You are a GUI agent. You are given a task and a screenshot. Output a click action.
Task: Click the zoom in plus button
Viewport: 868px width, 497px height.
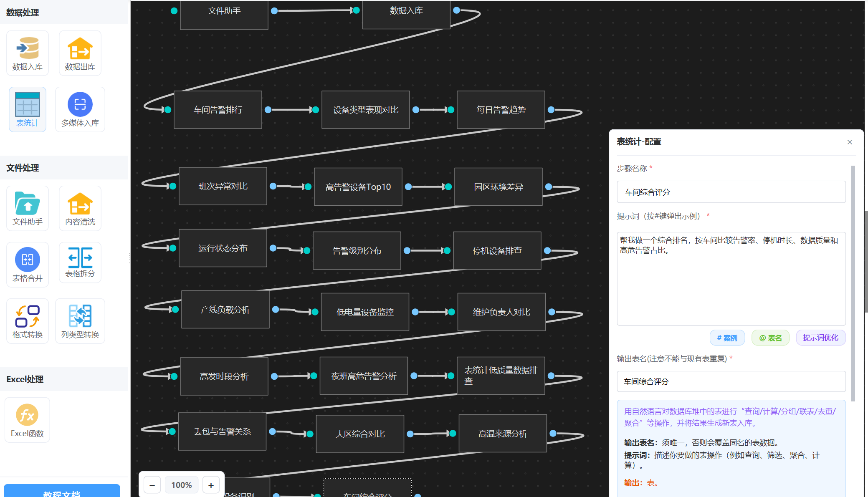tap(211, 485)
